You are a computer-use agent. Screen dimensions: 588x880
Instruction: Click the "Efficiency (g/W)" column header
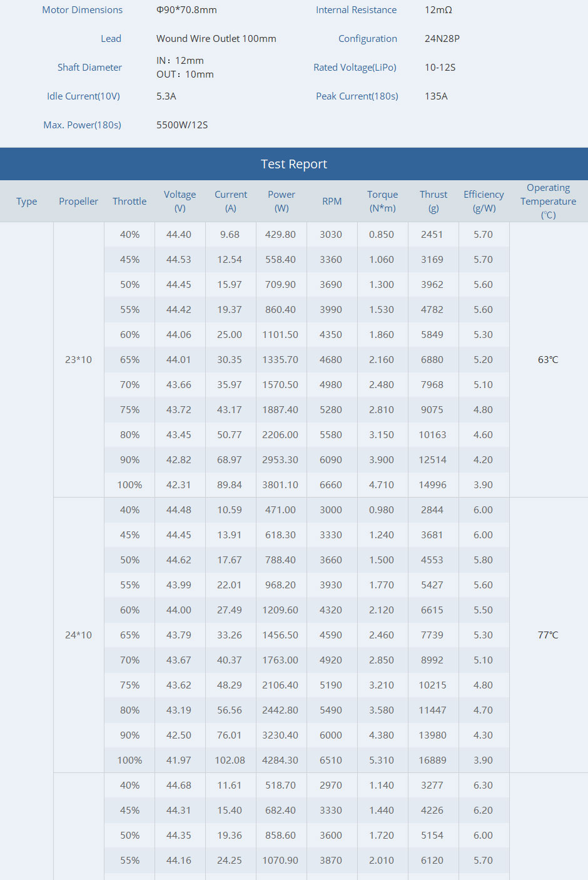484,202
